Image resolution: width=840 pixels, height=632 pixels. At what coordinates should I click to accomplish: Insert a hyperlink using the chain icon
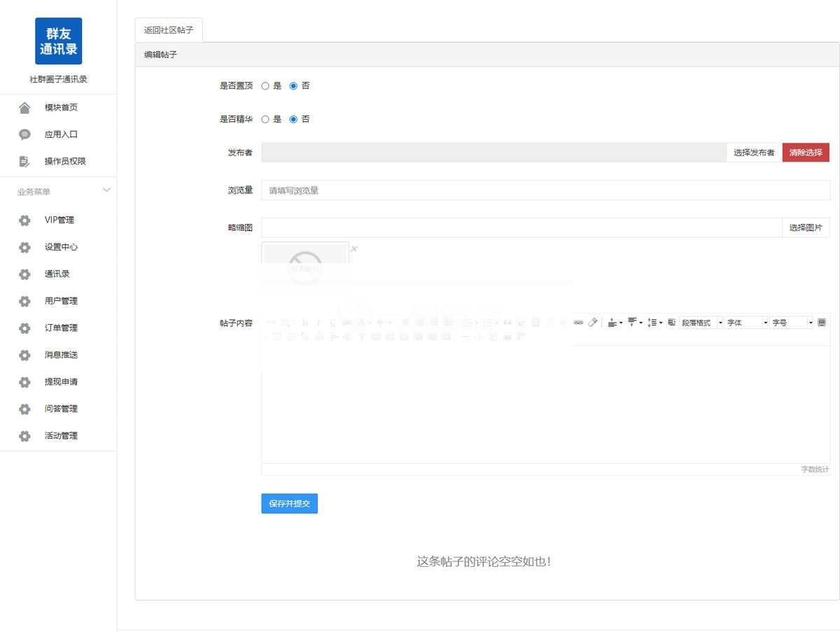578,323
